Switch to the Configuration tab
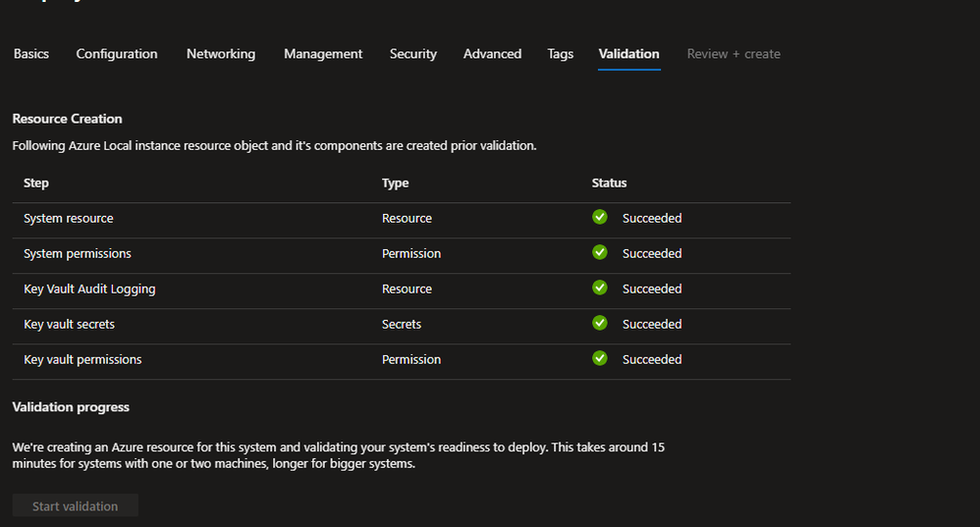The height and width of the screenshot is (527, 980). coord(117,54)
